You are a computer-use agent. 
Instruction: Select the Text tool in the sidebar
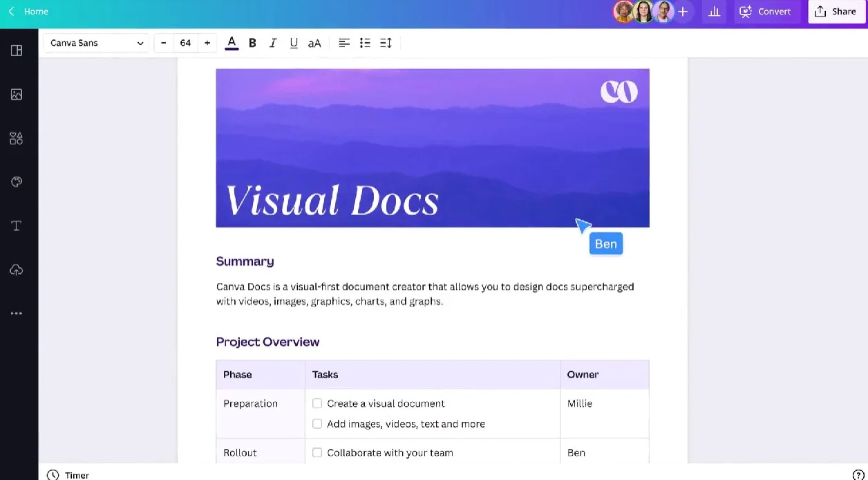point(17,225)
